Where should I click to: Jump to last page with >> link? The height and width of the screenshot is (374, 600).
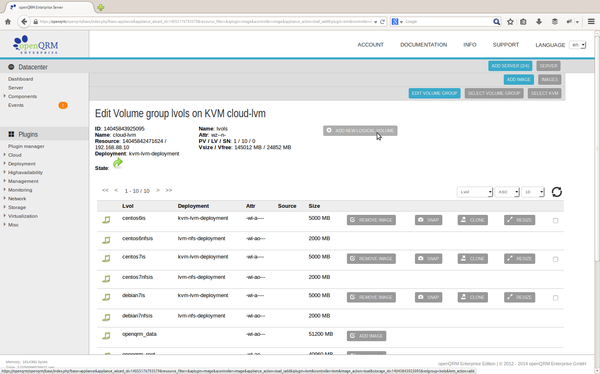tap(169, 191)
